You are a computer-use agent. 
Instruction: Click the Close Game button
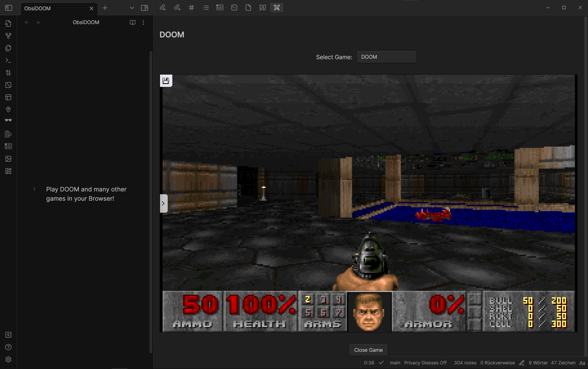click(368, 350)
